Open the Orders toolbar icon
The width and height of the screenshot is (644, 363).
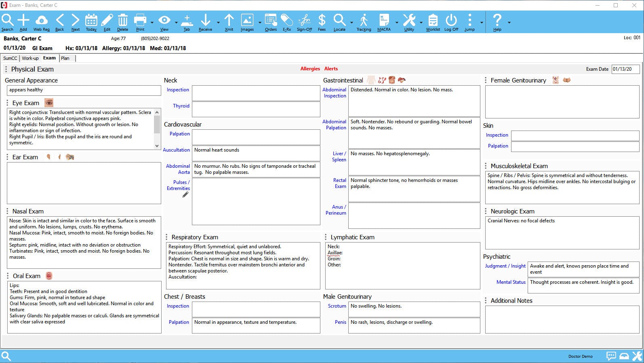(x=271, y=20)
